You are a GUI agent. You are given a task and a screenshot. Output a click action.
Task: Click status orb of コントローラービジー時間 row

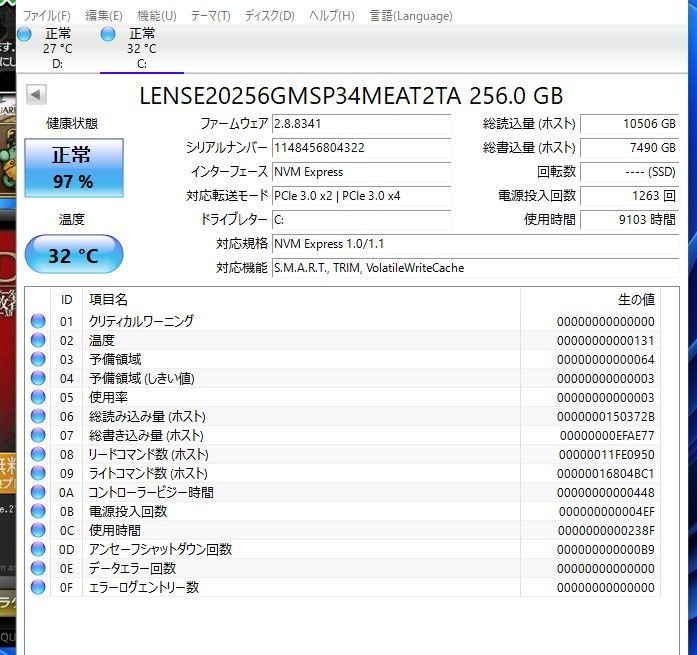[38, 492]
